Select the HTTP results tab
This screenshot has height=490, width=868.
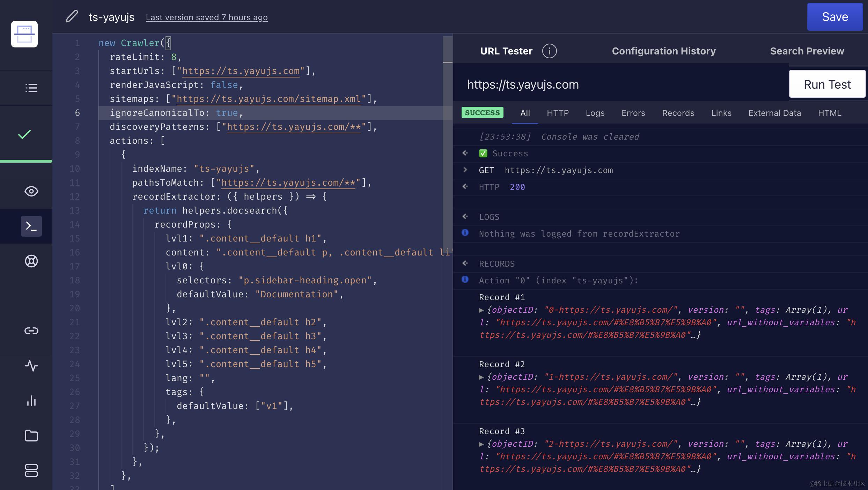pyautogui.click(x=558, y=113)
